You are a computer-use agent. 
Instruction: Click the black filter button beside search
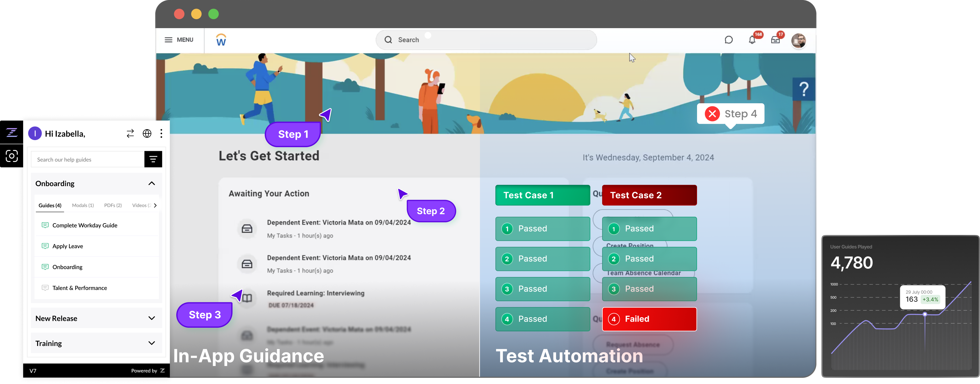coord(153,159)
